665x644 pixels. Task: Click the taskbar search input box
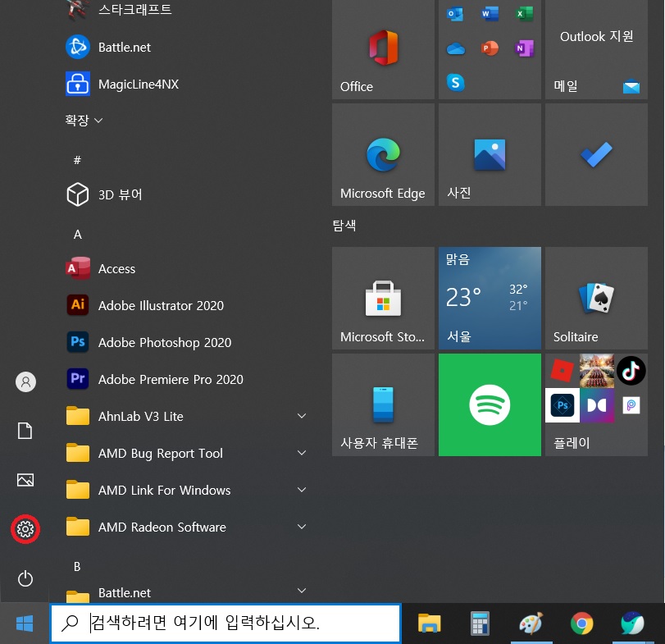click(225, 623)
